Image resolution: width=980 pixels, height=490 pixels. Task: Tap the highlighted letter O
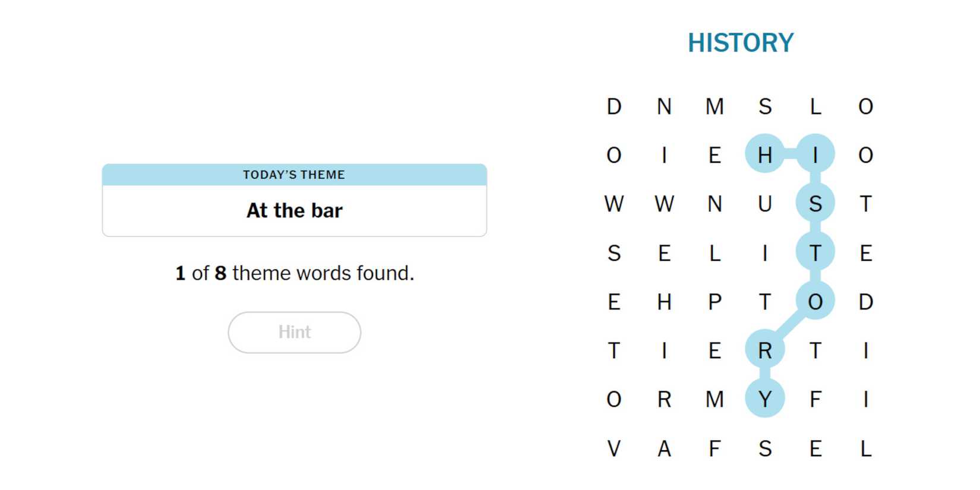click(x=815, y=302)
